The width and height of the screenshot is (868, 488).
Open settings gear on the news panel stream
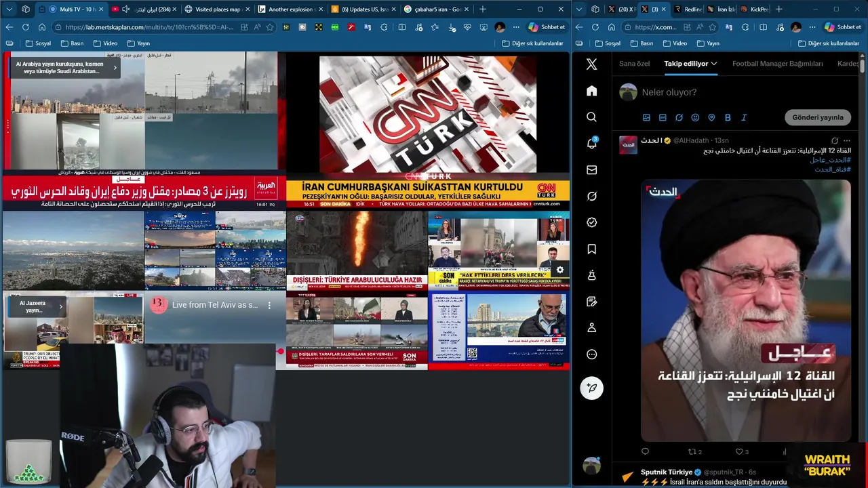pyautogui.click(x=560, y=270)
